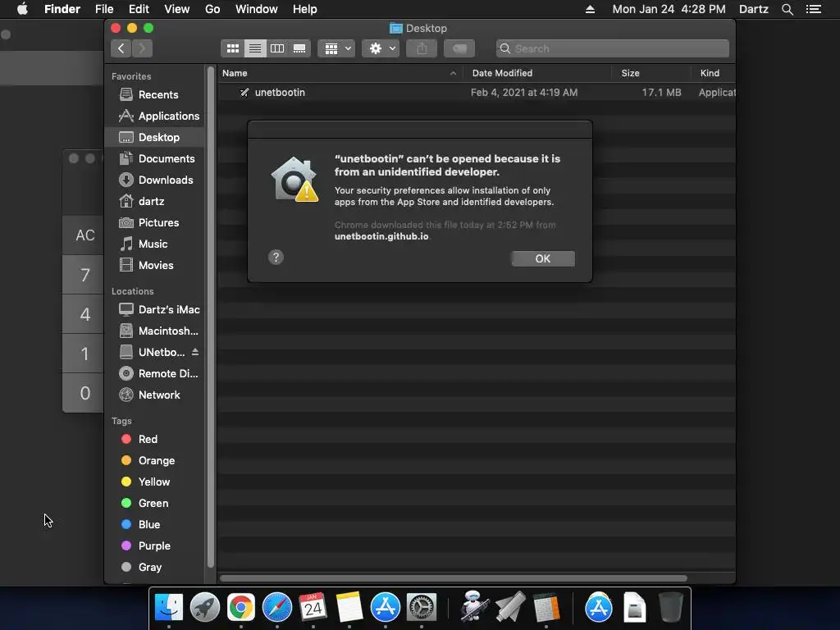Open Recents in Finder sidebar
The width and height of the screenshot is (840, 630).
click(x=154, y=95)
